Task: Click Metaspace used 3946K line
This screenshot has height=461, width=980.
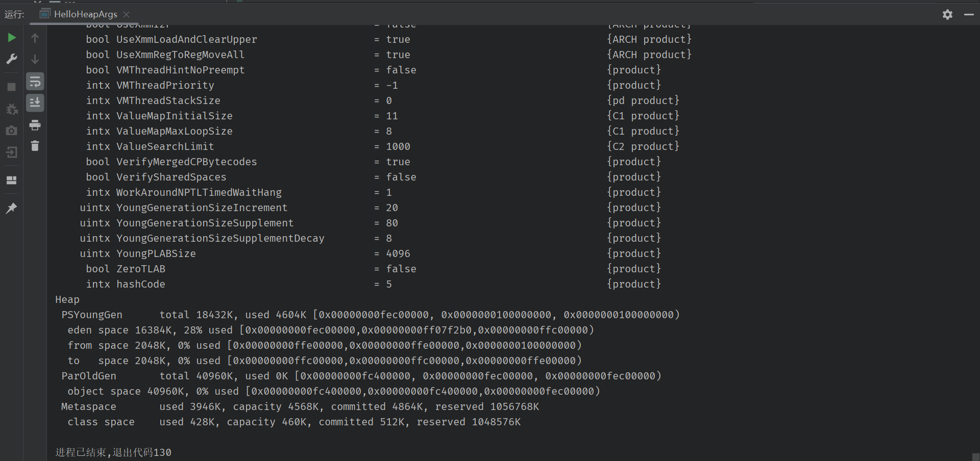Action: [300, 406]
